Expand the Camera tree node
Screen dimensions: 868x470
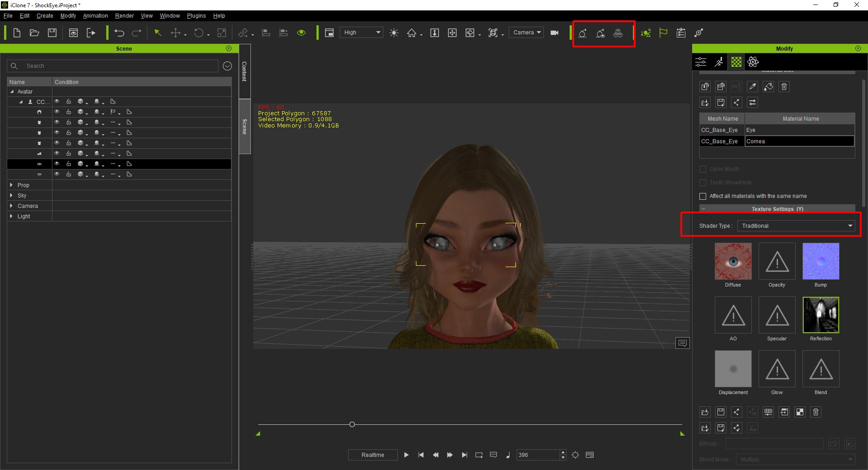11,206
